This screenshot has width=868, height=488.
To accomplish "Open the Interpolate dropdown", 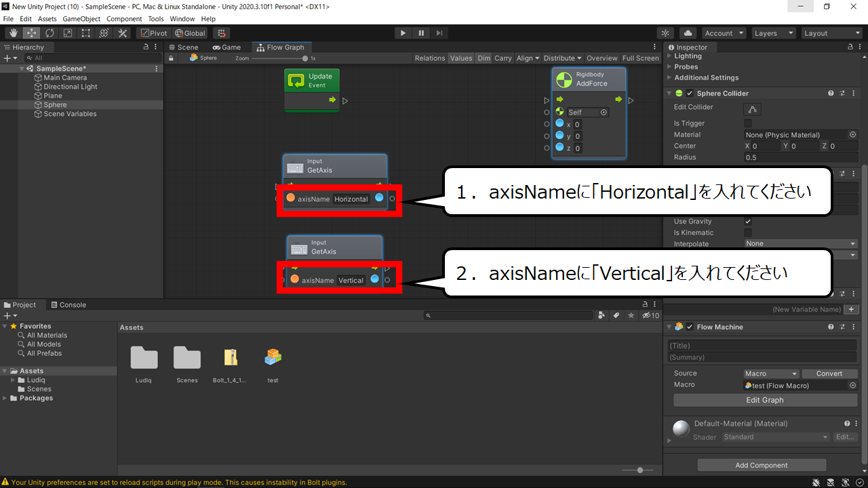I will pyautogui.click(x=801, y=243).
